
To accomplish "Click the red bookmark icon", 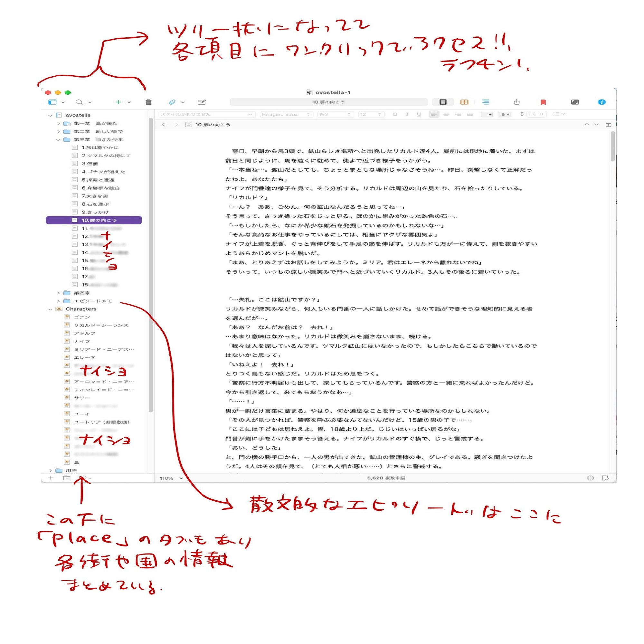I will pyautogui.click(x=543, y=102).
